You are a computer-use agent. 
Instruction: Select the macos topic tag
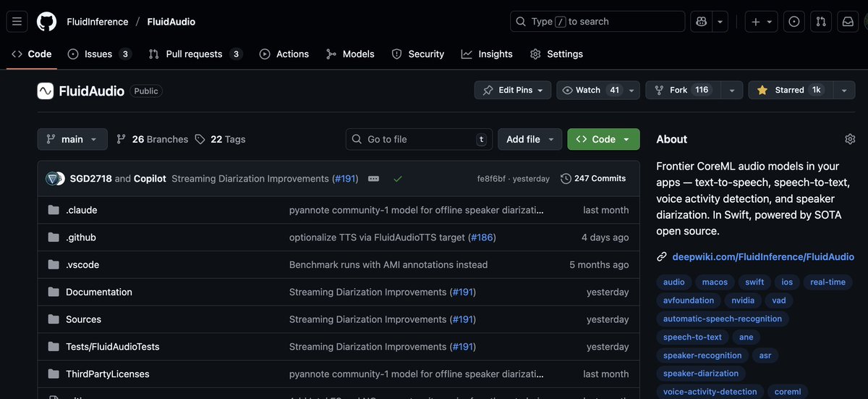[x=715, y=282]
